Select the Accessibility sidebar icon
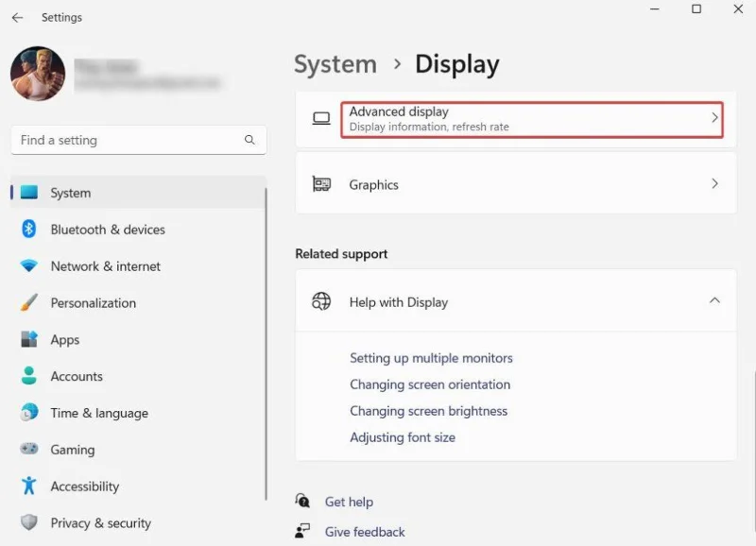 pyautogui.click(x=29, y=486)
